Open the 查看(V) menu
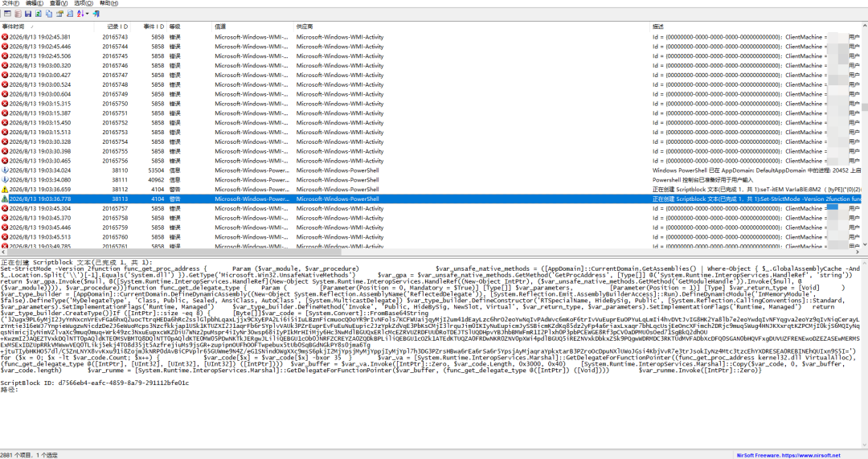Image resolution: width=868 pixels, height=459 pixels. click(59, 3)
